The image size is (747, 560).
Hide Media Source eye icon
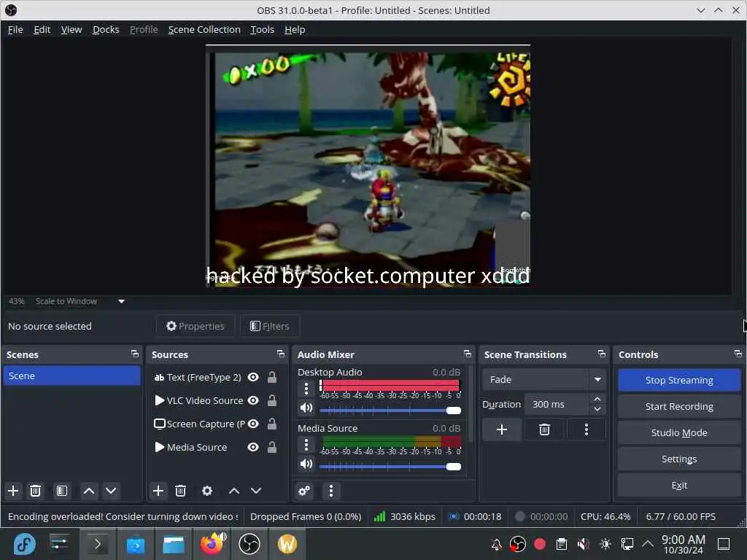(253, 447)
